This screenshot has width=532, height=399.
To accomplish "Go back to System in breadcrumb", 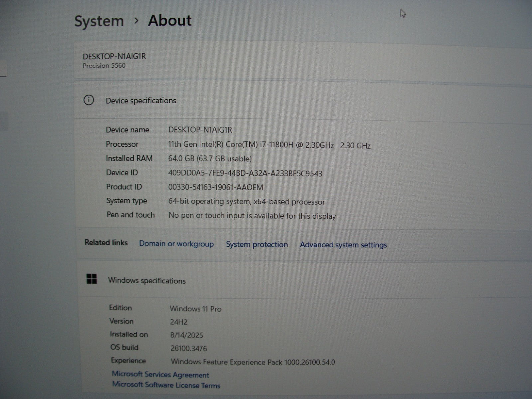I will [99, 21].
